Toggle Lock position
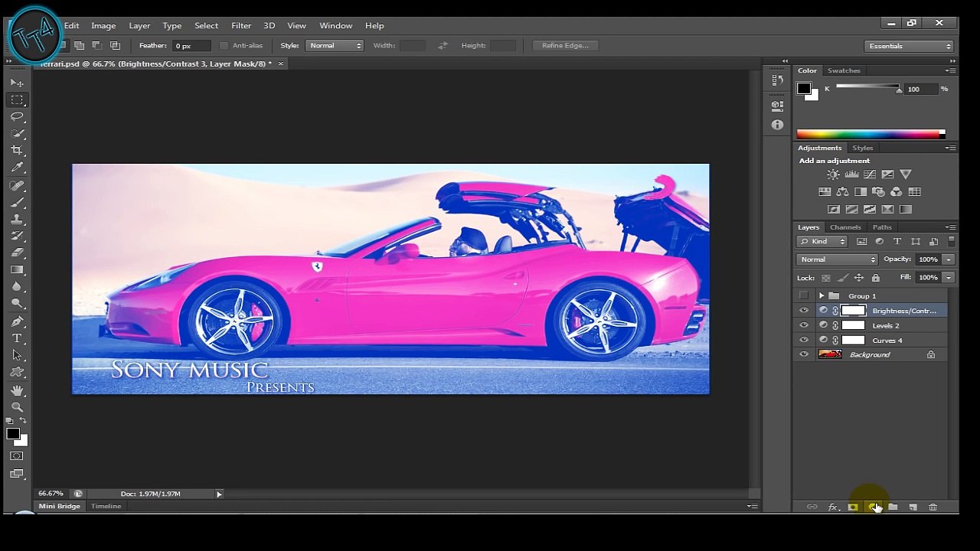Viewport: 980px width, 551px height. tap(859, 278)
